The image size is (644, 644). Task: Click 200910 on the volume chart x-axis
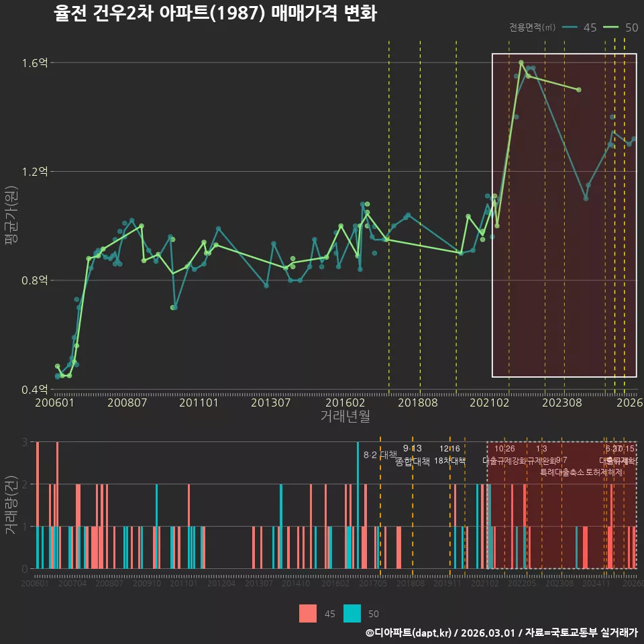[x=147, y=583]
